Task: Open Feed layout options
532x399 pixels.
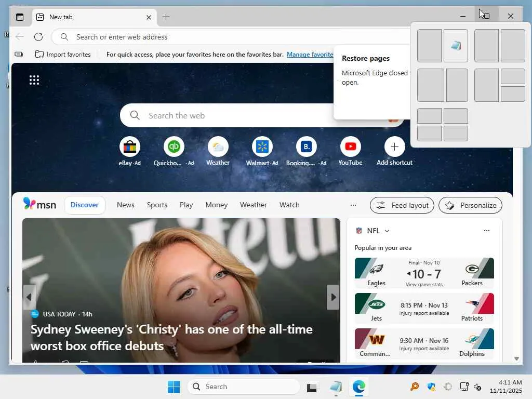Action: click(x=402, y=205)
